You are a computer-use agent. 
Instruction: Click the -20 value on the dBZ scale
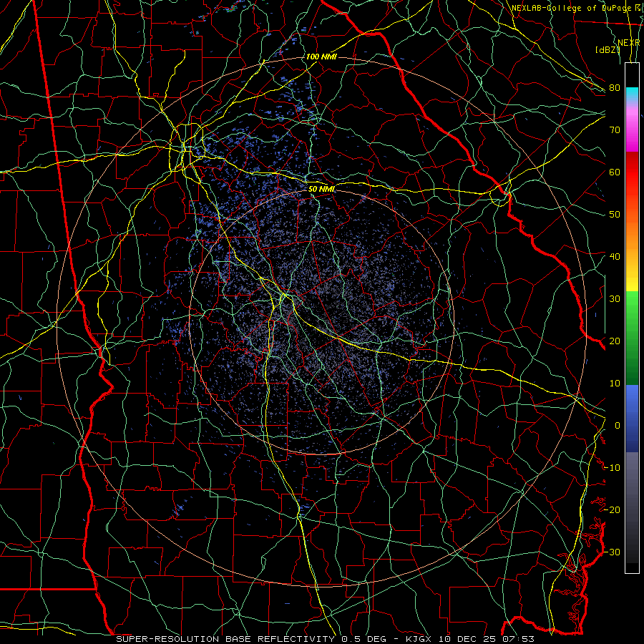612,510
